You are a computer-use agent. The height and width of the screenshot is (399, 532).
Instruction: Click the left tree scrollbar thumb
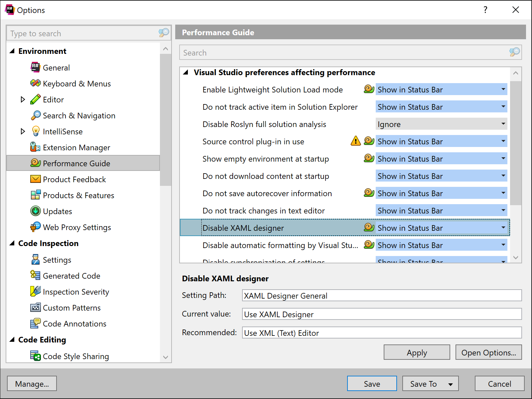[x=166, y=120]
